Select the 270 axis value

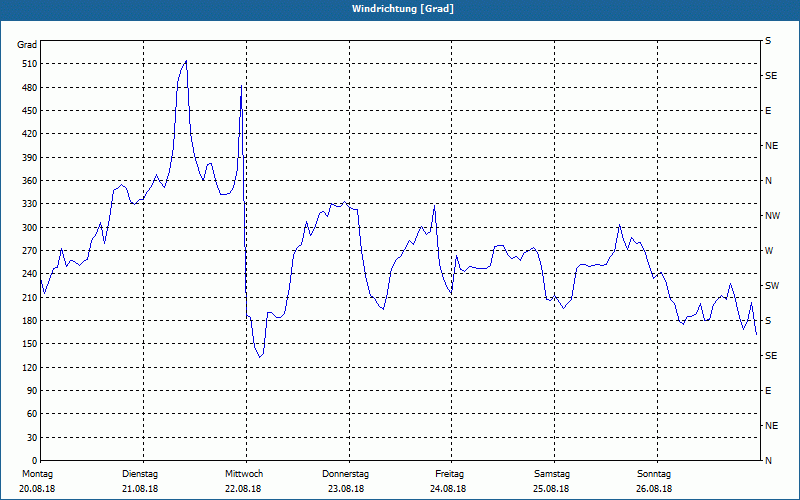pos(30,251)
